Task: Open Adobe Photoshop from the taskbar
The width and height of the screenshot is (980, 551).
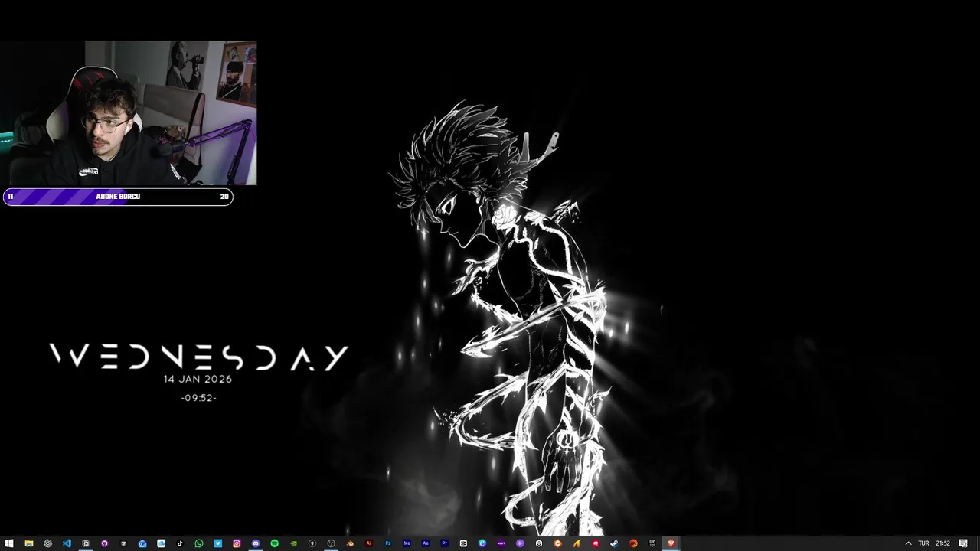Action: pos(388,543)
